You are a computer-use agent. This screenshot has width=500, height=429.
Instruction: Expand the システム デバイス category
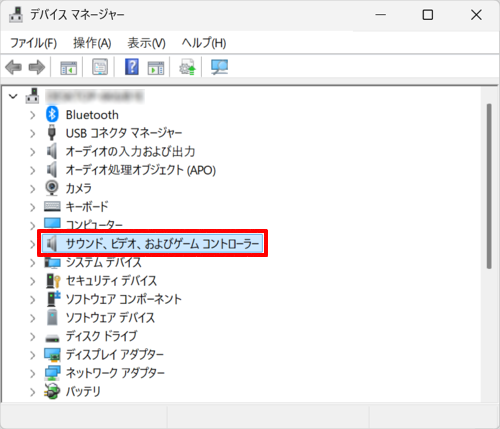click(x=32, y=263)
